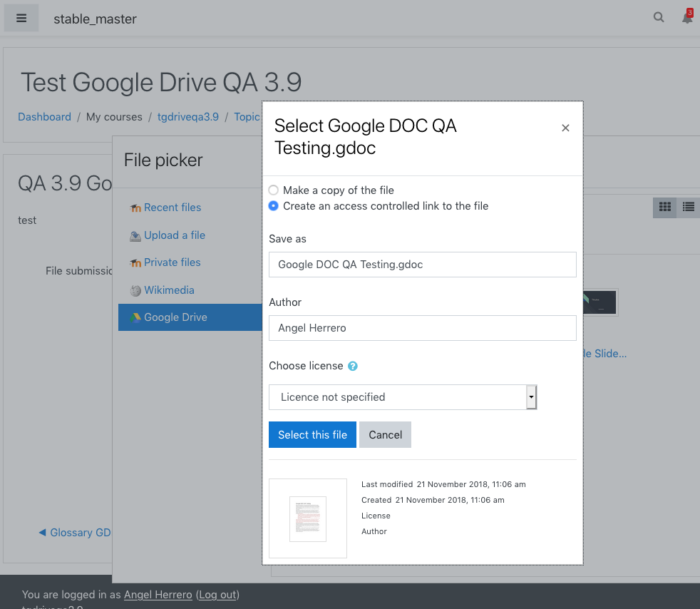
Task: Go to Dashboard breadcrumb
Action: tap(44, 117)
